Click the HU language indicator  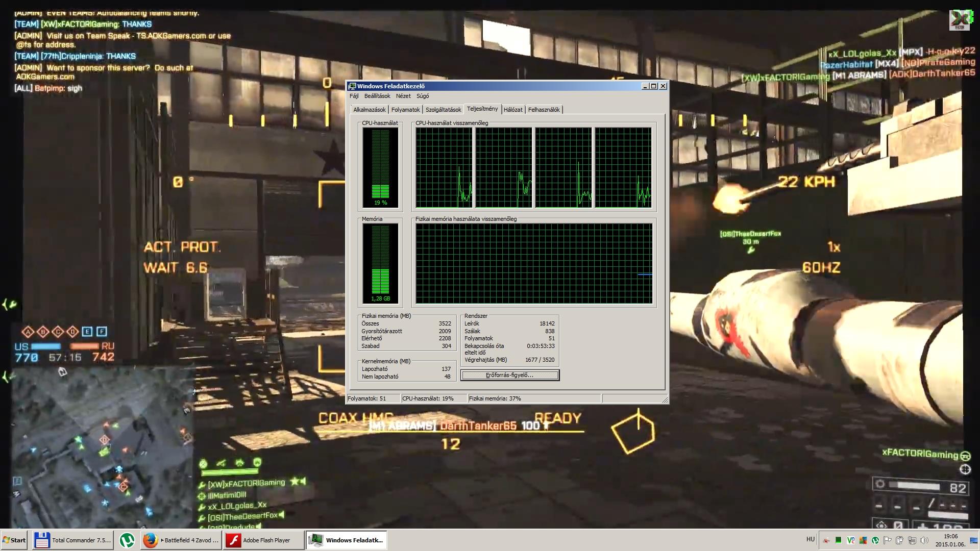(x=810, y=539)
